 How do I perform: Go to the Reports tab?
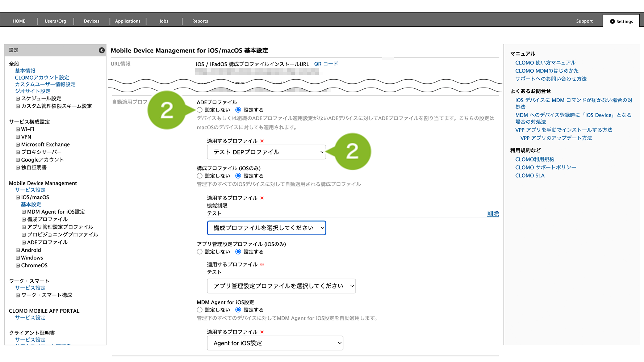200,21
